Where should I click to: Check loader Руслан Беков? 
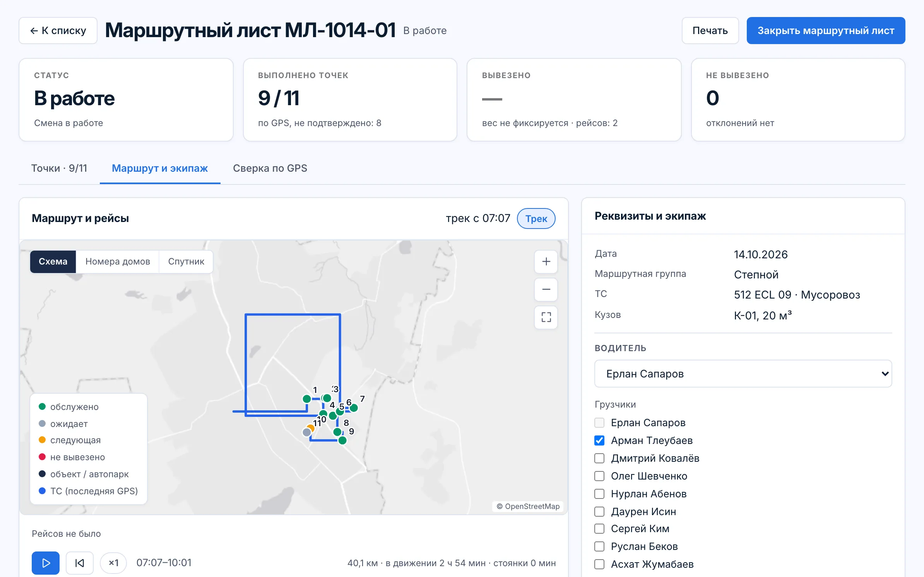click(x=599, y=546)
